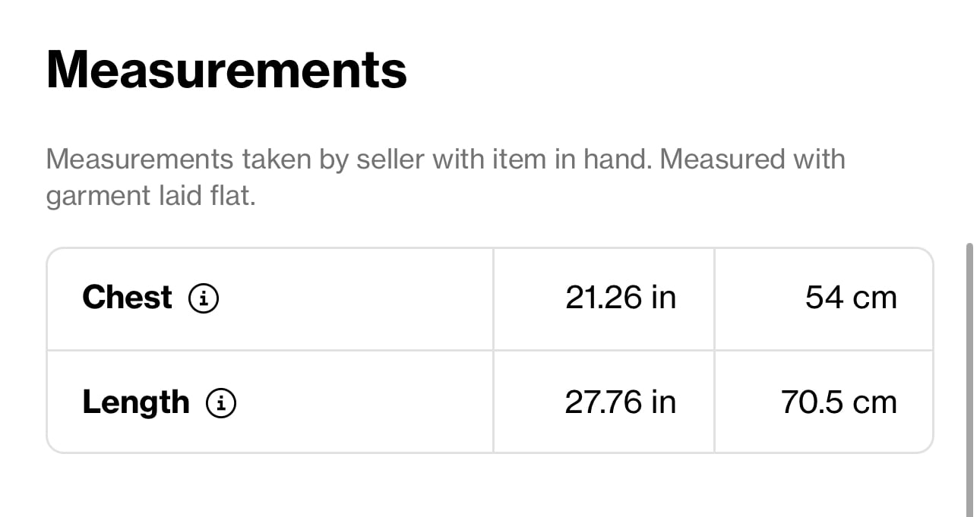Click the 'Measured with' text
The height and width of the screenshot is (517, 980).
coord(754,160)
